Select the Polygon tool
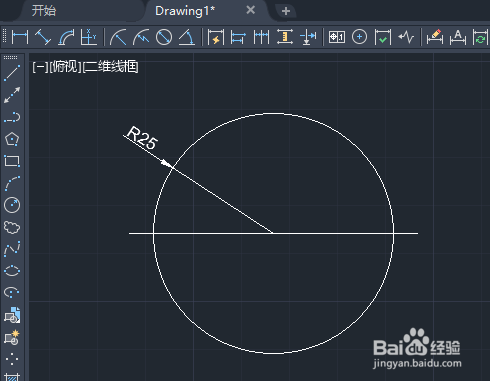 pyautogui.click(x=12, y=139)
